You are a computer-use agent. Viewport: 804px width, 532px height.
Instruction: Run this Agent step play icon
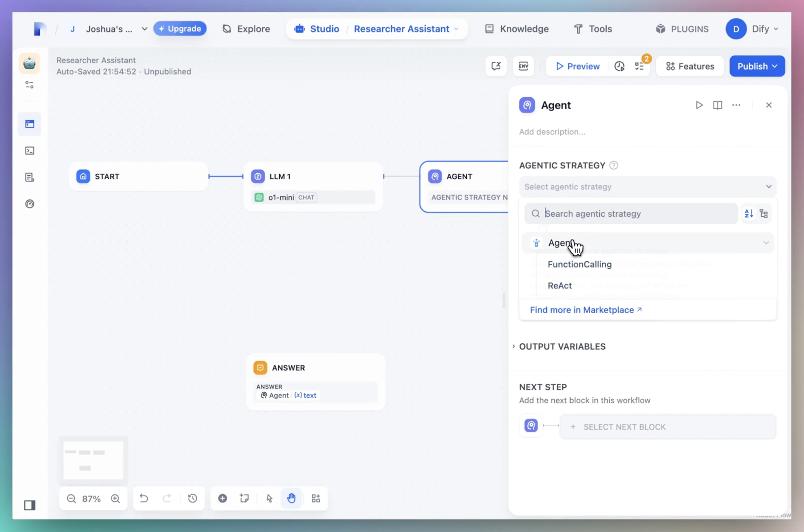pos(699,105)
